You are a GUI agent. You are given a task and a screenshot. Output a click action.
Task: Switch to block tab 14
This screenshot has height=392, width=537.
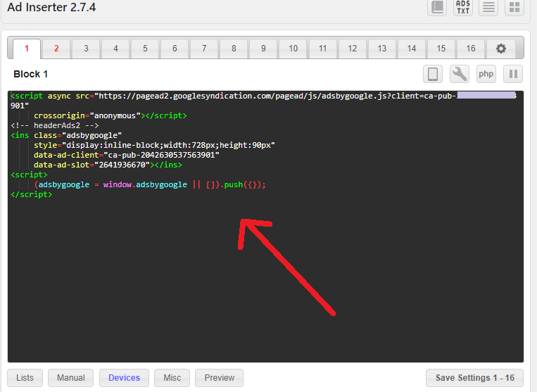(x=412, y=49)
